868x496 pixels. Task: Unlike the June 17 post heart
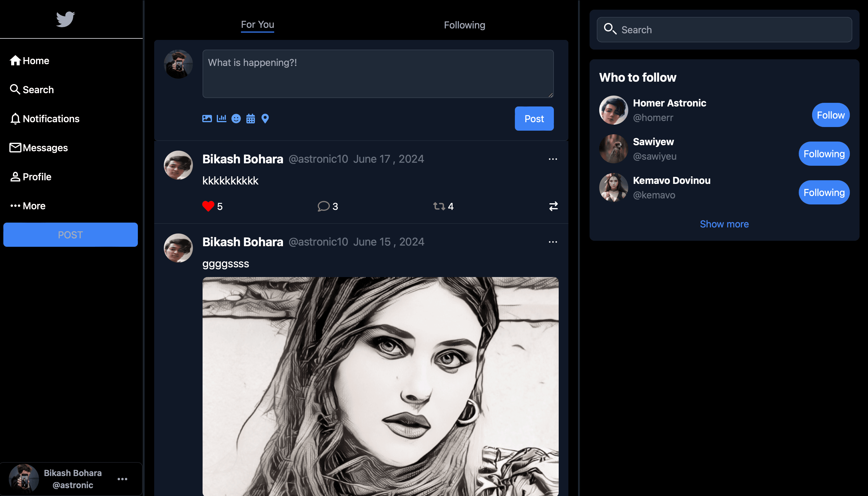208,206
